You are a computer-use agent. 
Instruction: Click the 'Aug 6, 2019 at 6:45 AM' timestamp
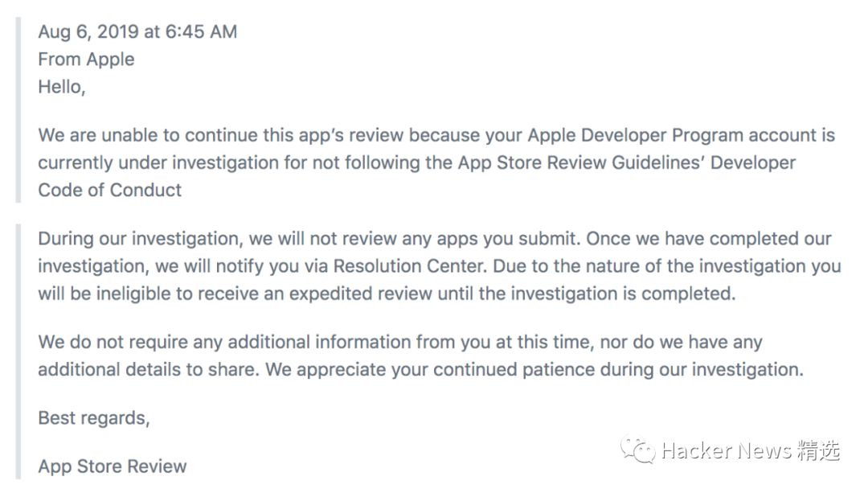click(x=137, y=31)
